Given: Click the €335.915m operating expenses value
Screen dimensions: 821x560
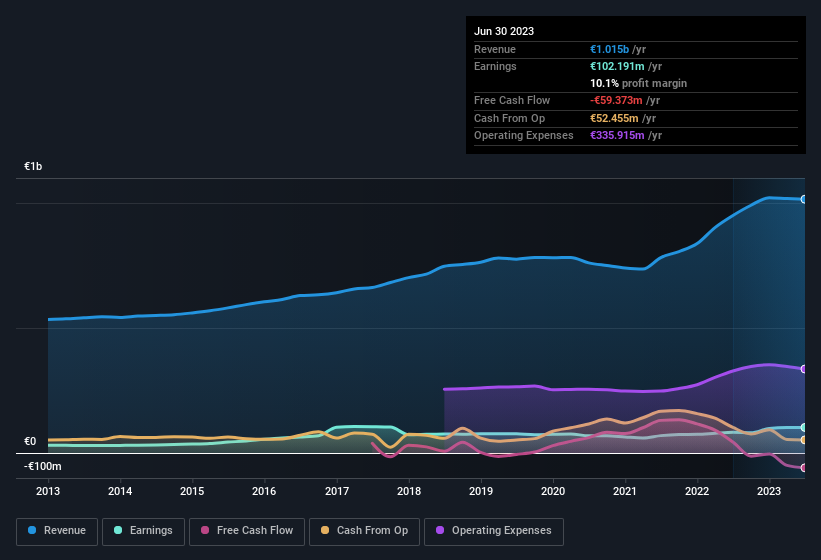Looking at the screenshot, I should (x=617, y=136).
